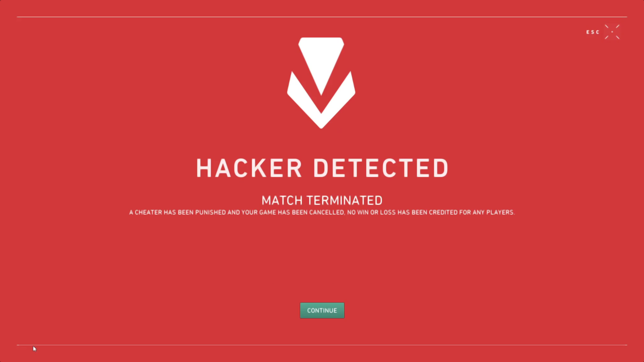
Task: Click the word CANCELLED in the message
Action: [327, 213]
